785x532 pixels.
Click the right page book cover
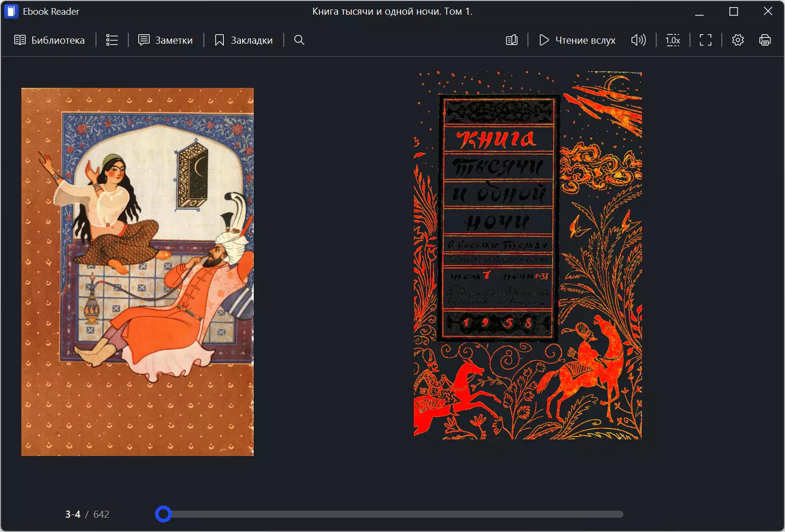(527, 255)
